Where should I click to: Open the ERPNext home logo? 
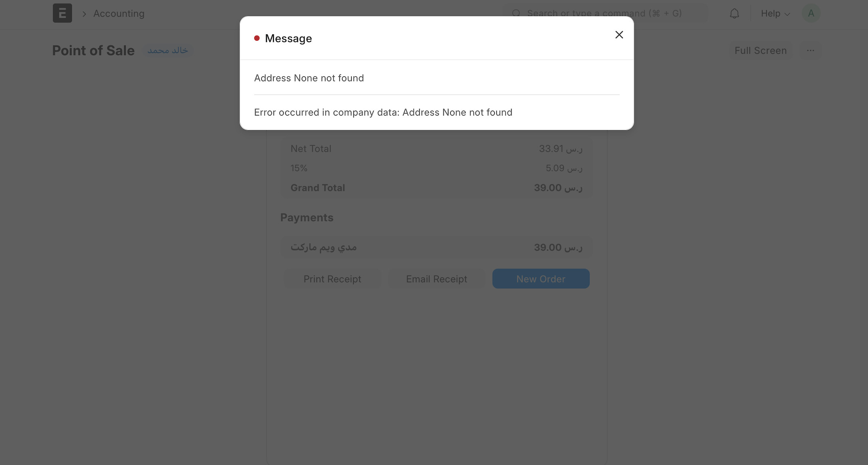coord(62,13)
